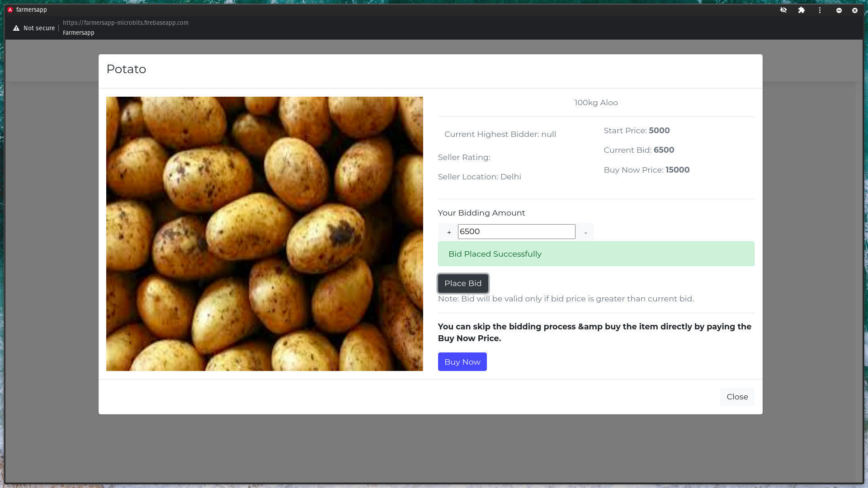This screenshot has height=488, width=868.
Task: Select the bidding amount input field
Action: click(516, 231)
